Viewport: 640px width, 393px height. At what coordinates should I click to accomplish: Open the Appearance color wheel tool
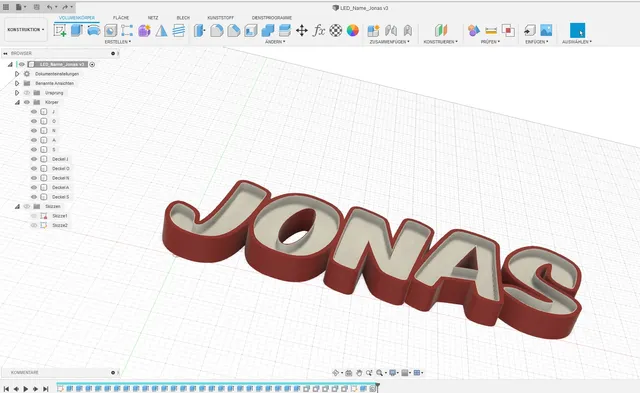353,31
